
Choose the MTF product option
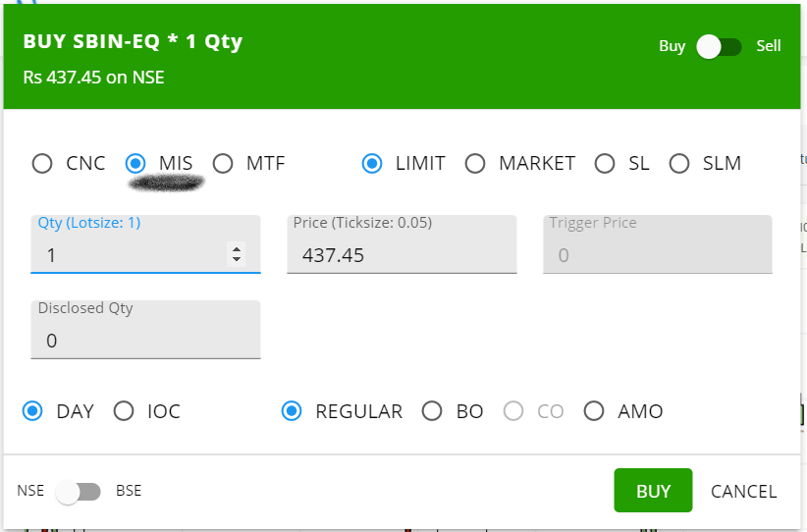[x=223, y=164]
